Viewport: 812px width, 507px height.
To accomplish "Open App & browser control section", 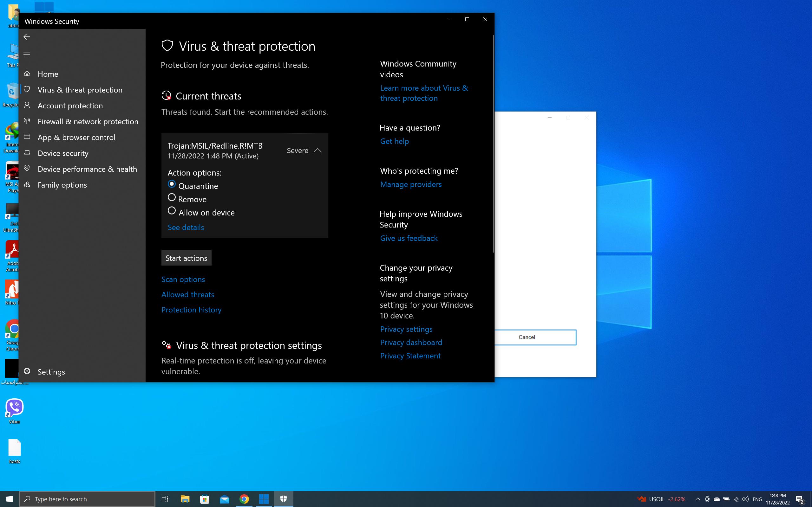I will tap(76, 137).
